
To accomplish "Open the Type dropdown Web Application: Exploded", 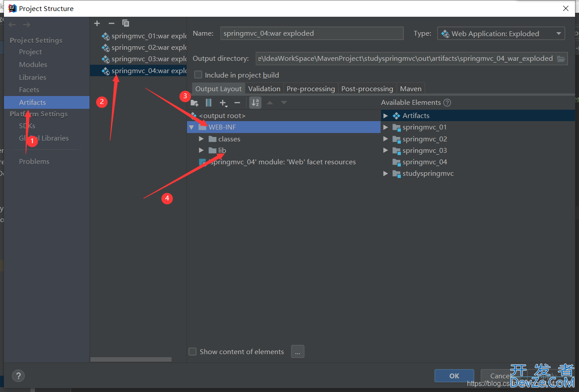I will pyautogui.click(x=501, y=33).
